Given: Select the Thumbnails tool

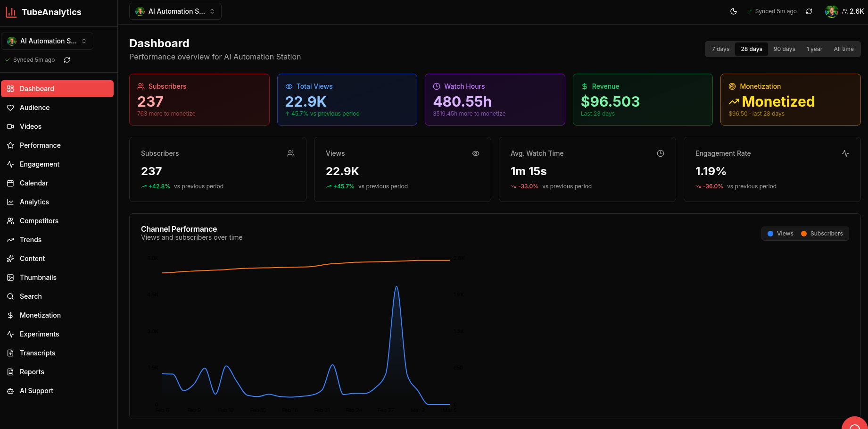Looking at the screenshot, I should [x=38, y=277].
